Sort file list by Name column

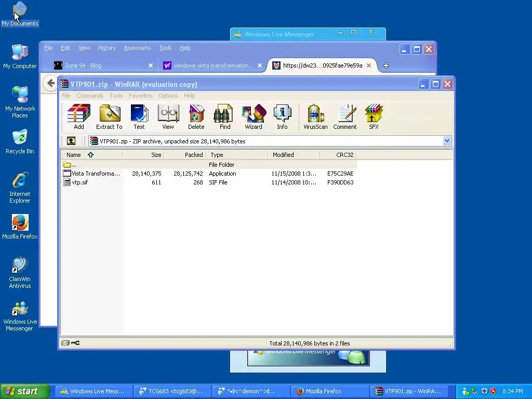point(91,155)
